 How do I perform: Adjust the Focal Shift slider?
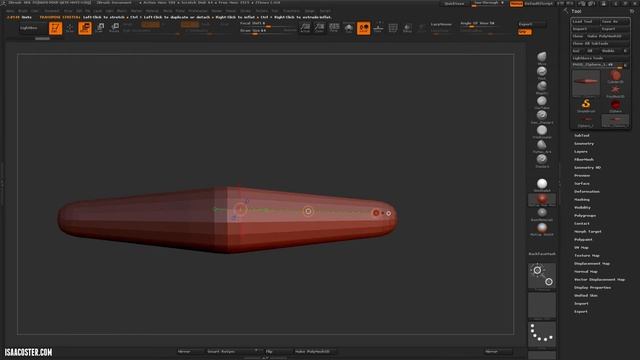(268, 24)
